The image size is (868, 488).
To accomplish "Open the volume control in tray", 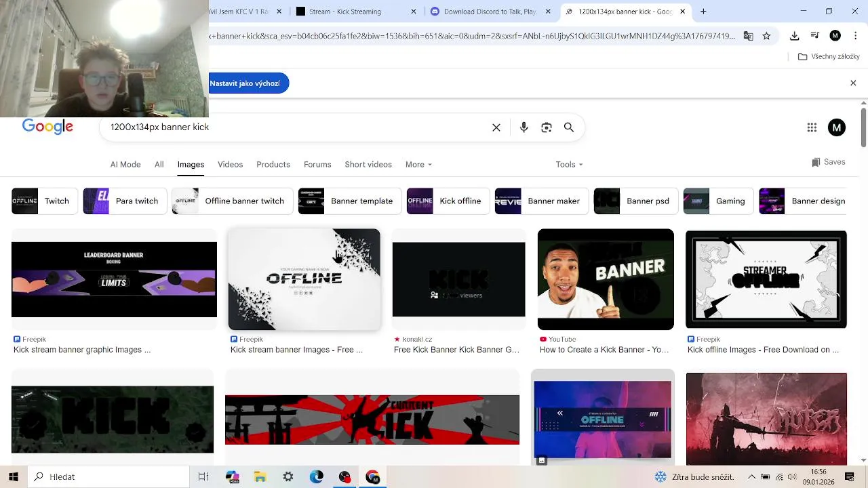I will [792, 476].
